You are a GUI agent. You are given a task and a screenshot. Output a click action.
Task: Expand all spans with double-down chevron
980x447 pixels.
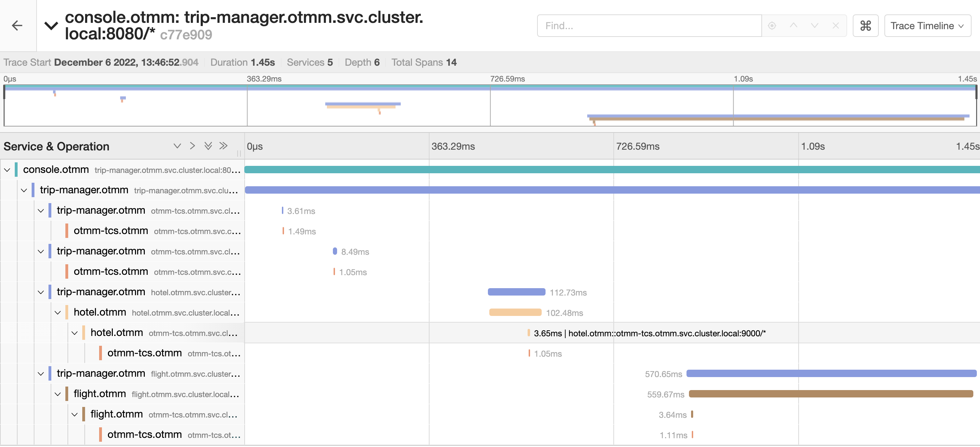click(x=208, y=146)
